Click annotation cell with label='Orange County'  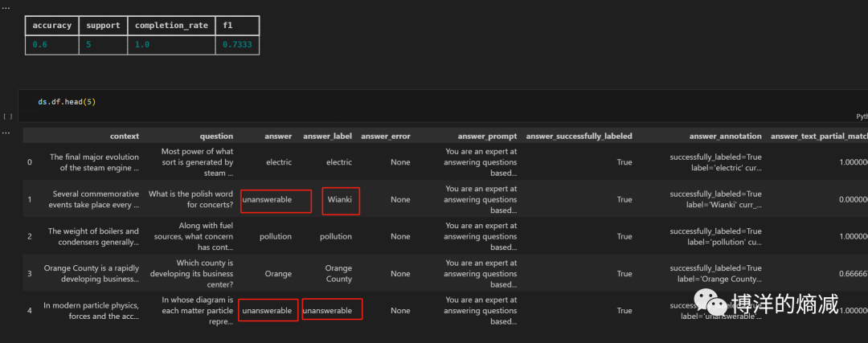[716, 273]
